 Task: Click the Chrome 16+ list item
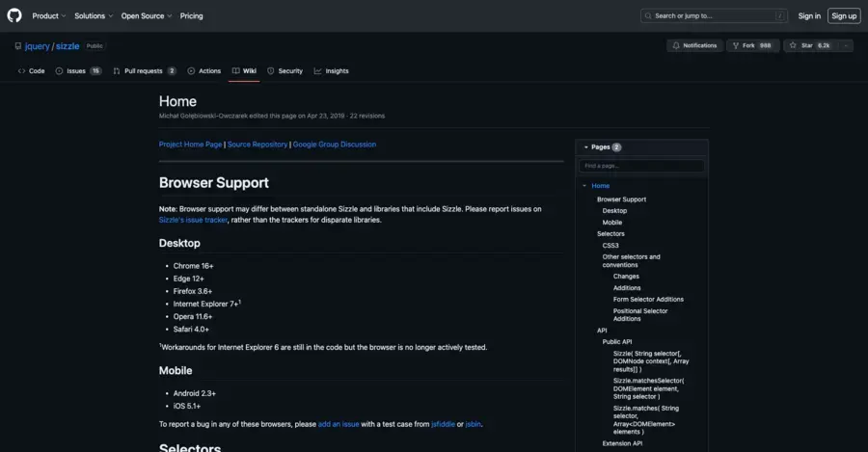coord(193,266)
